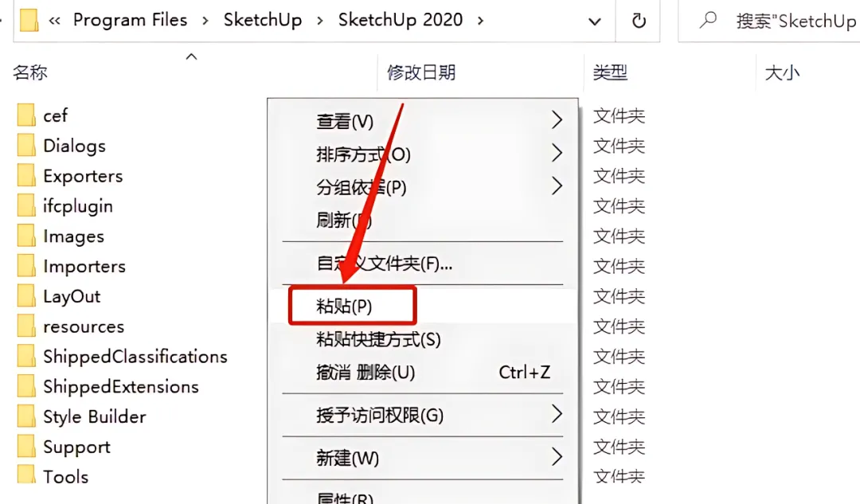Click the cef folder icon

[x=25, y=115]
